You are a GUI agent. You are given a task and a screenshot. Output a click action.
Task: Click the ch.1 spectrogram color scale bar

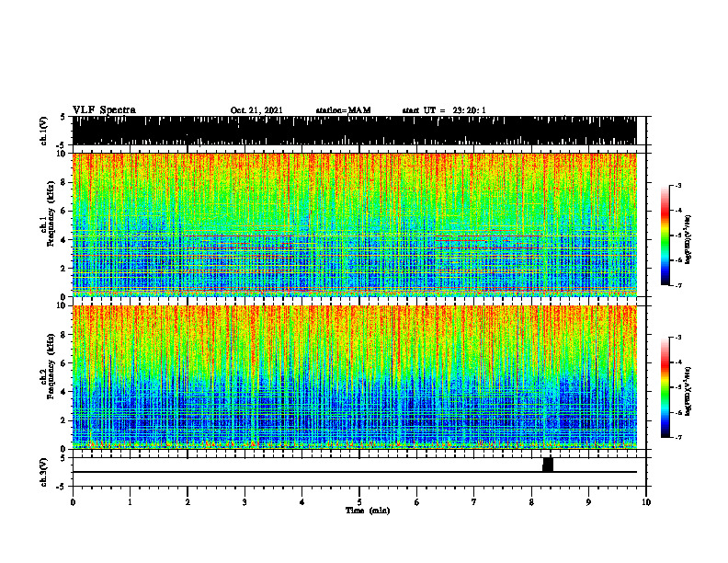[665, 236]
